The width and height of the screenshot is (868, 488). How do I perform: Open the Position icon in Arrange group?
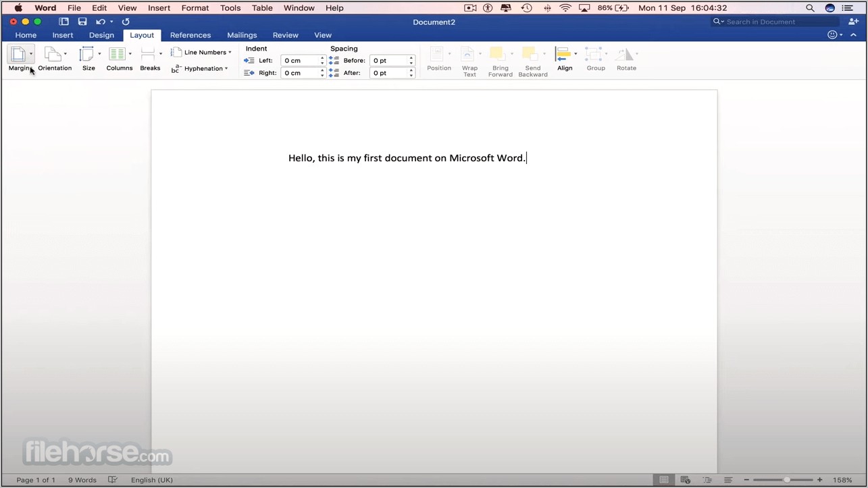click(437, 54)
